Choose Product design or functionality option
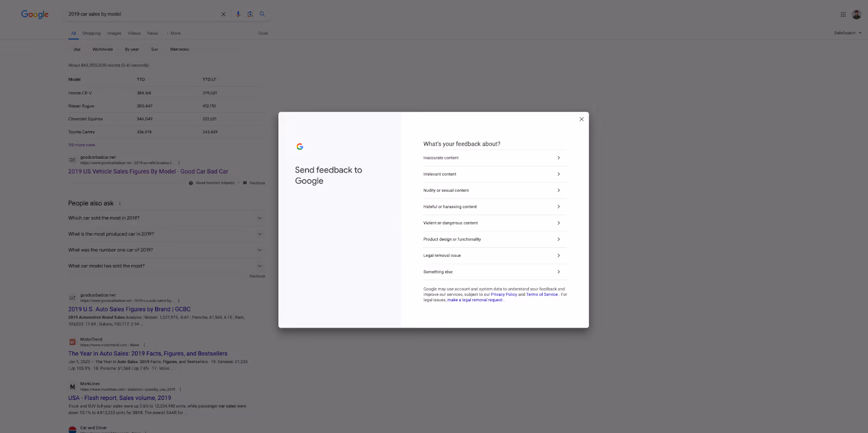Viewport: 868px width, 433px height. point(494,239)
